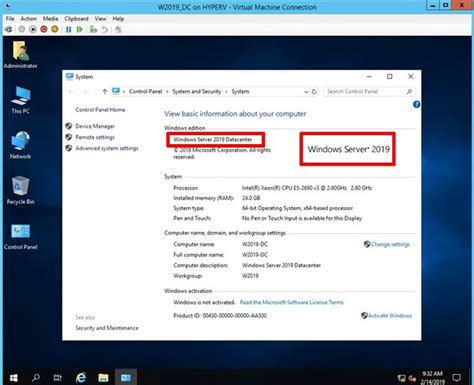Launch Internet Explorer from the taskbar
The width and height of the screenshot is (474, 385).
81,378
